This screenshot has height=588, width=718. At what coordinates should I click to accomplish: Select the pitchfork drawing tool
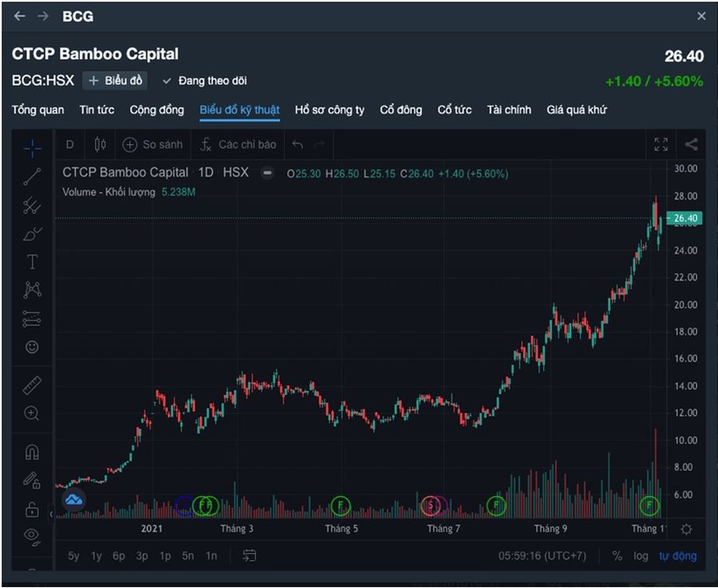32,206
